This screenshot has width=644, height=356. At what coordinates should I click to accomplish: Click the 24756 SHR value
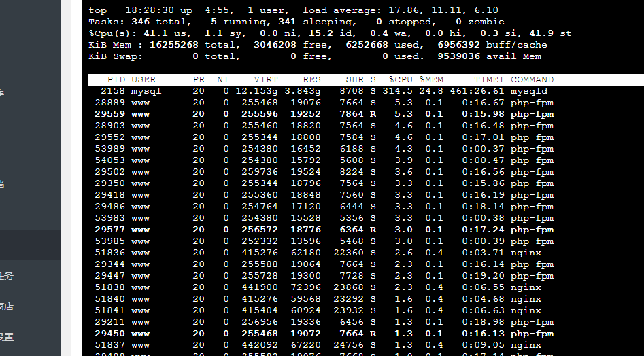(x=348, y=345)
